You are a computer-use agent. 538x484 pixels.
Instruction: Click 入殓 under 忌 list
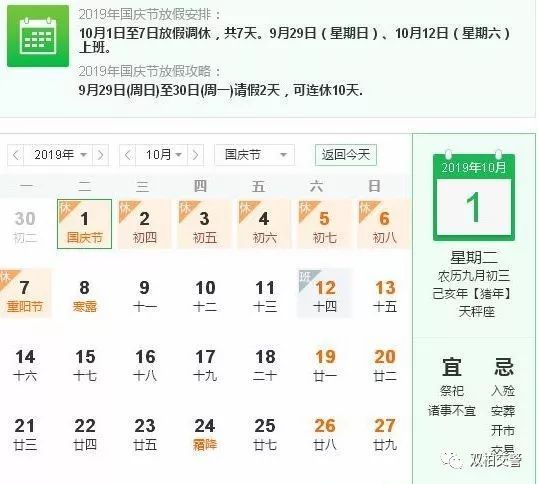click(503, 391)
